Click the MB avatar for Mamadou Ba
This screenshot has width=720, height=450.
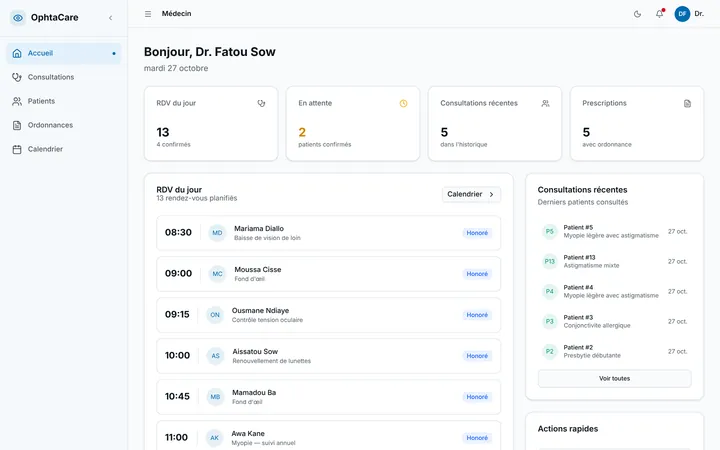[x=215, y=397]
